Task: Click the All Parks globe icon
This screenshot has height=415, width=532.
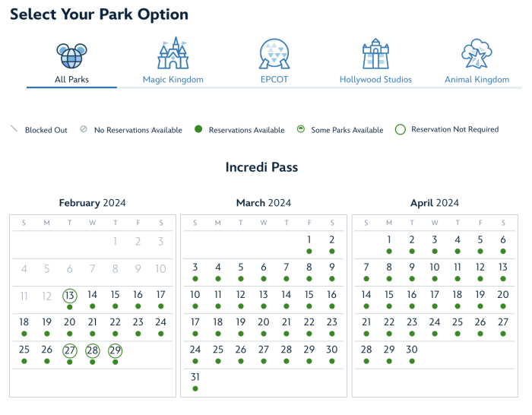Action: click(71, 55)
